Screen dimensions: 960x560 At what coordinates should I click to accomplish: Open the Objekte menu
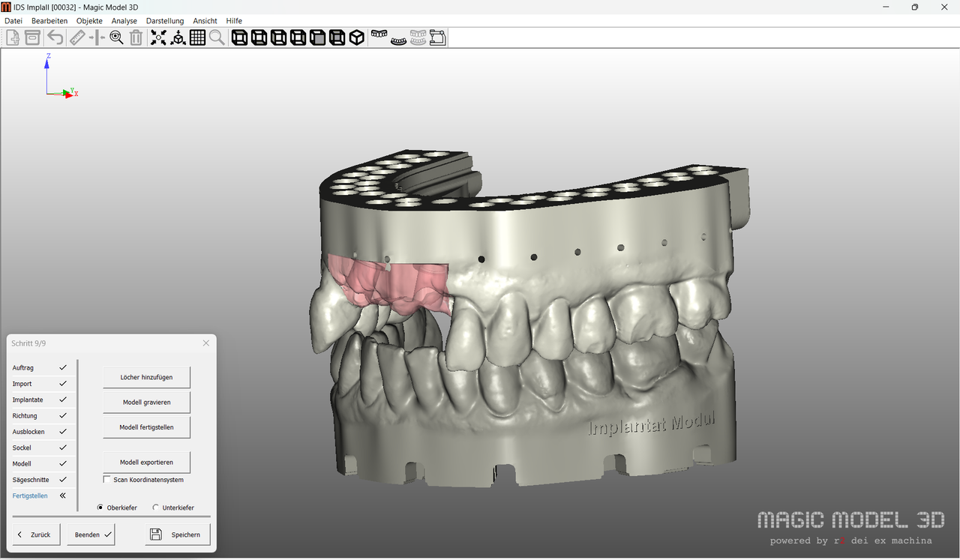tap(89, 21)
